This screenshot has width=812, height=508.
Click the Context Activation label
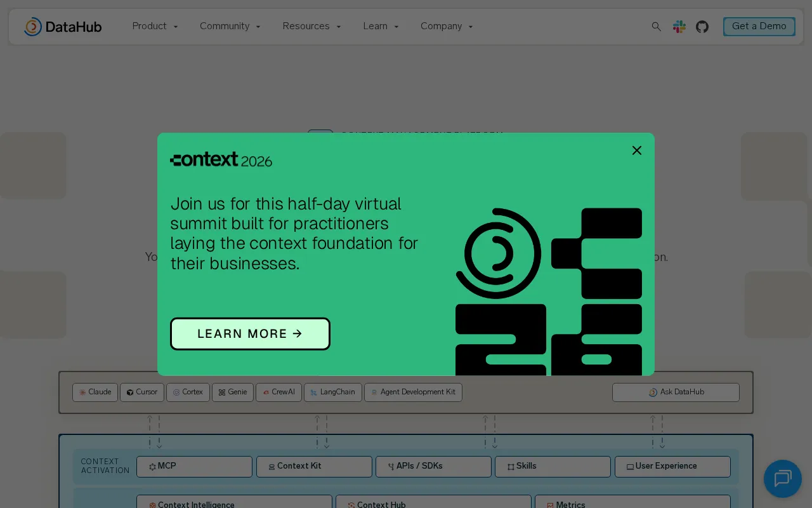105,466
